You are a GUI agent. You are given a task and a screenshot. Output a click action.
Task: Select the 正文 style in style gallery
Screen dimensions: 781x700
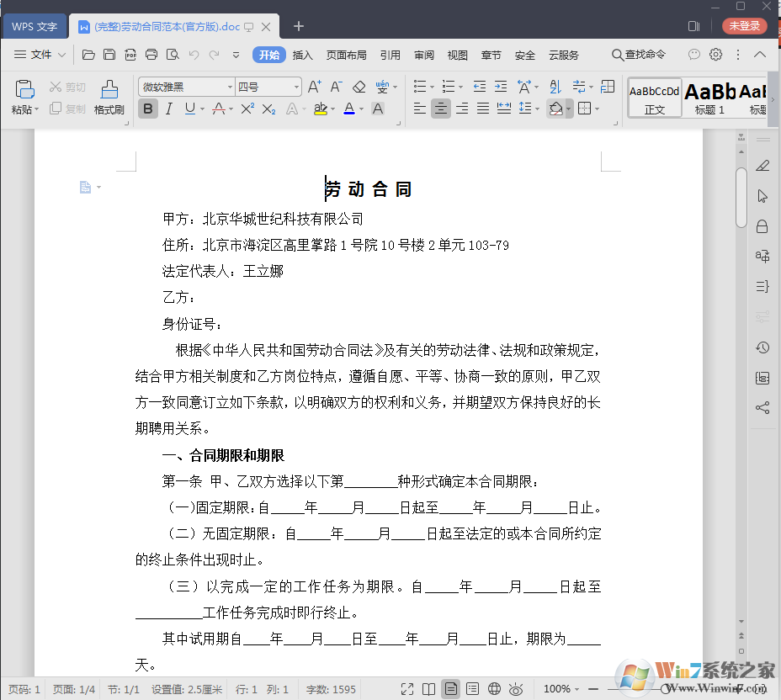click(x=655, y=97)
